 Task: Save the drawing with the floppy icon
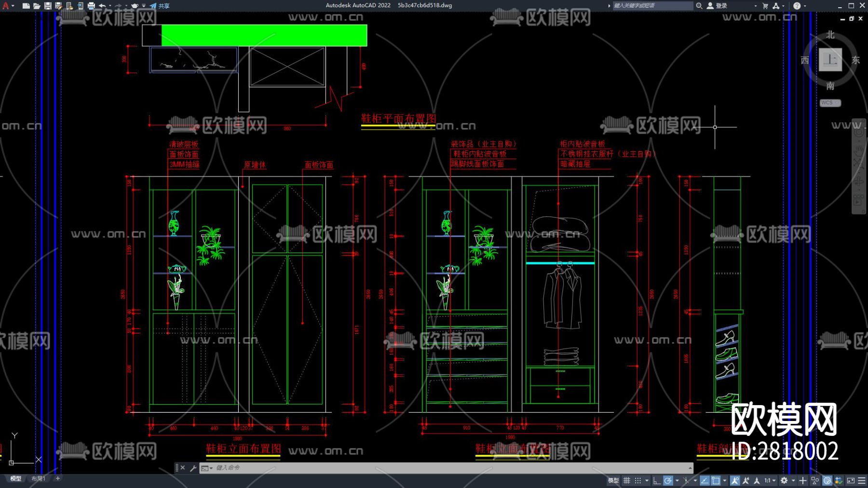48,6
